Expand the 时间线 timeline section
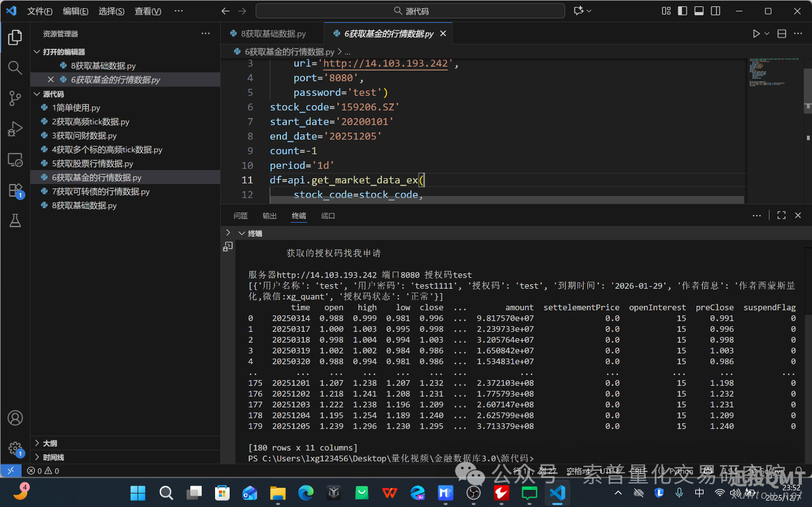Image resolution: width=812 pixels, height=507 pixels. point(53,457)
